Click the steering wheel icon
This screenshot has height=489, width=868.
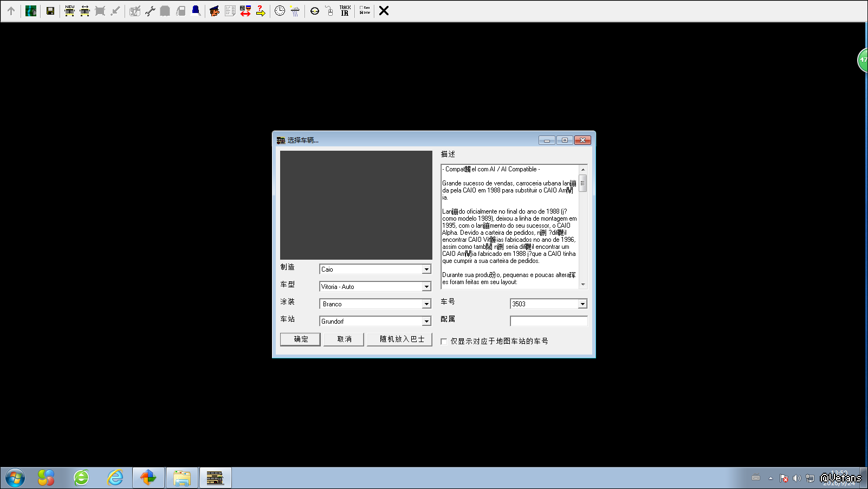click(x=314, y=11)
